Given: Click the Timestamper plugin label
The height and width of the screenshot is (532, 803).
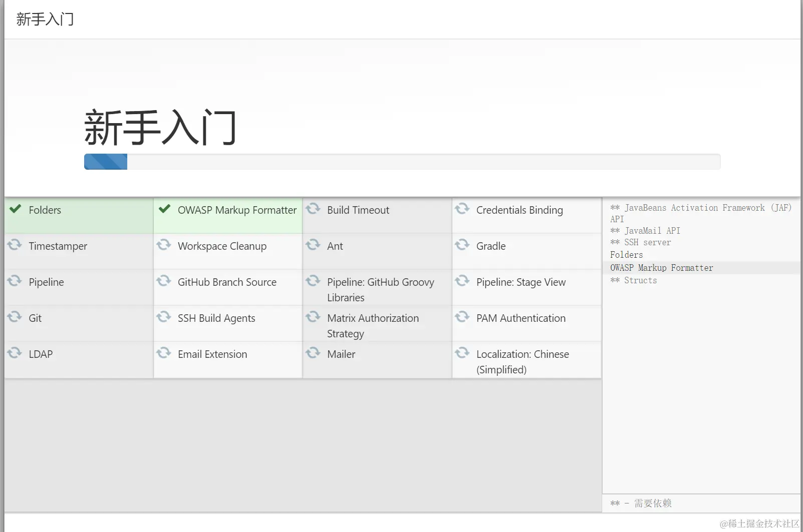Looking at the screenshot, I should (x=58, y=246).
